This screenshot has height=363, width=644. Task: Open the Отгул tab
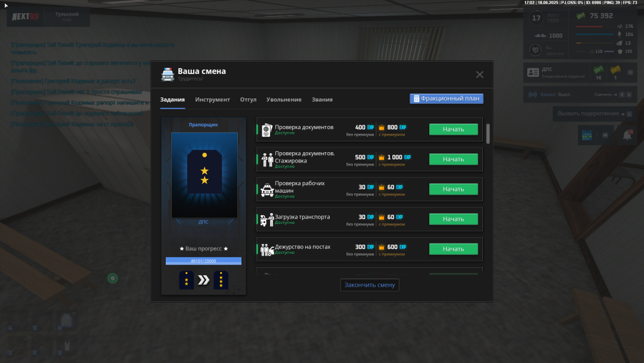coord(248,100)
